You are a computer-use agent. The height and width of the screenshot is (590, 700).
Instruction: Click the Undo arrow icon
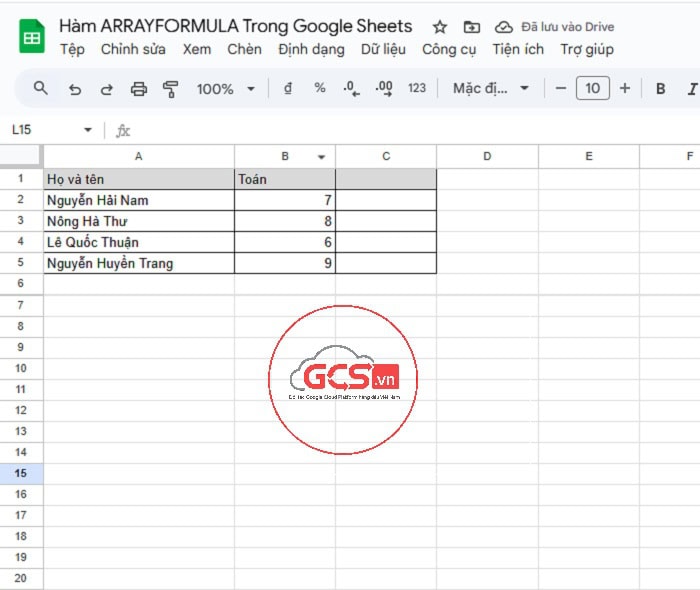[x=75, y=89]
